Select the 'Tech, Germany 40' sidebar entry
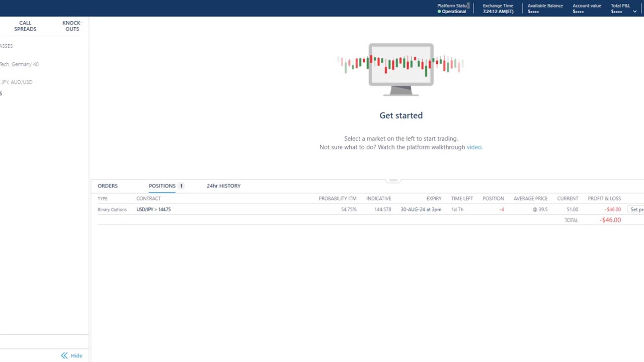The height and width of the screenshot is (362, 644). [19, 64]
